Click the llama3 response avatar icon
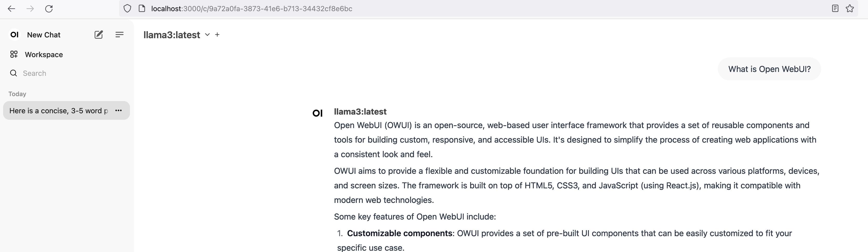Viewport: 868px width, 252px height. point(317,113)
